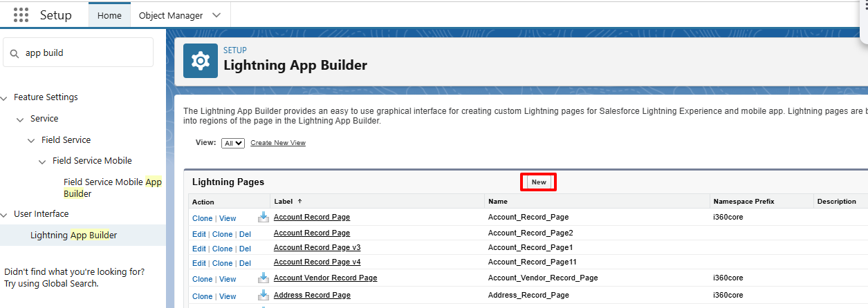
Task: View the Account Vendor Record Page row
Action: [228, 279]
